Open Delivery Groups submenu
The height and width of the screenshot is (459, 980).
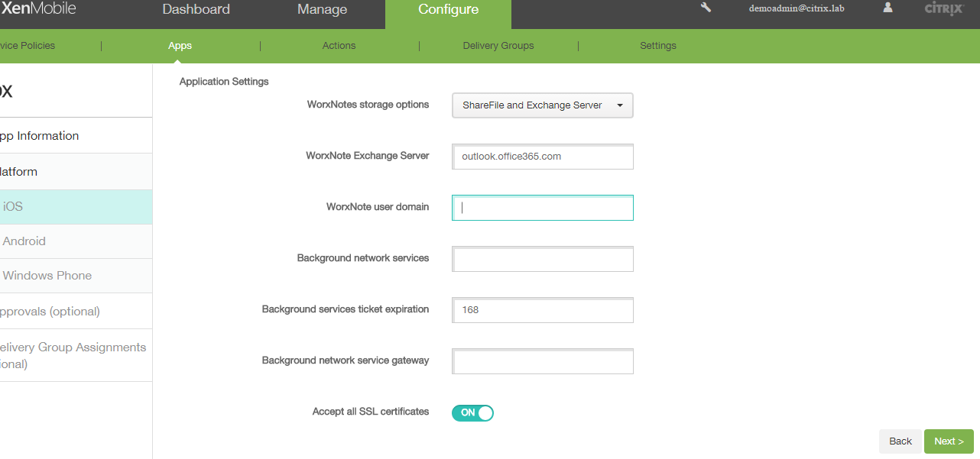[x=498, y=46]
